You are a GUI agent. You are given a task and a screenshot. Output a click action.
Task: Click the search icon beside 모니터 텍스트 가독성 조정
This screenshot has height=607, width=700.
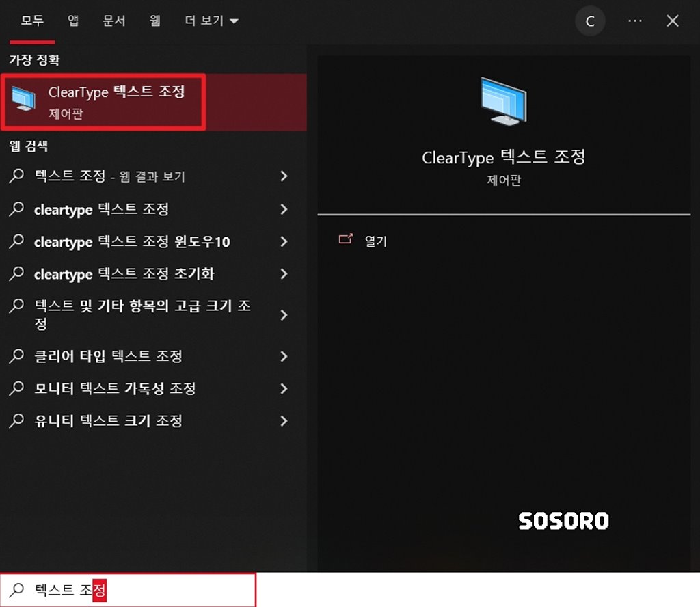[x=16, y=388]
